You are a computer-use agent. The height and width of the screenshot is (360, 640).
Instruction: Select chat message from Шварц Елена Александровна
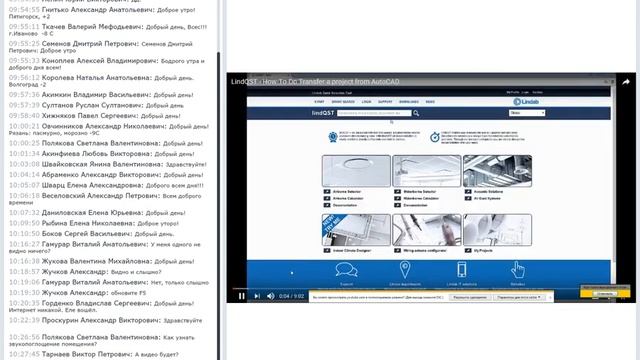tap(106, 185)
